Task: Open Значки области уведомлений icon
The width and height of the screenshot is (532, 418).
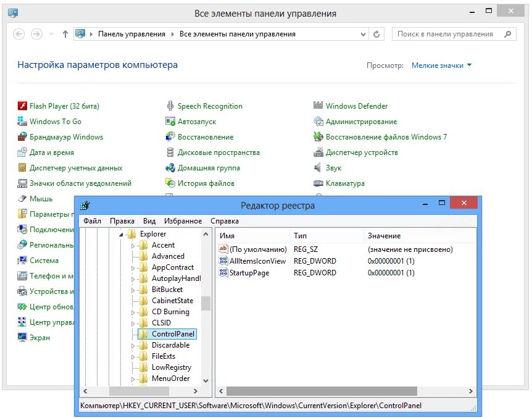Action: (22, 183)
